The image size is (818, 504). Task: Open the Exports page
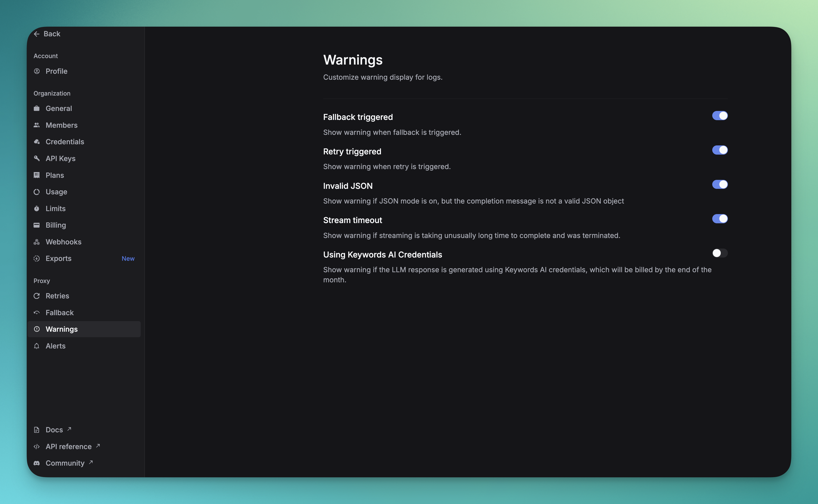[x=84, y=258]
